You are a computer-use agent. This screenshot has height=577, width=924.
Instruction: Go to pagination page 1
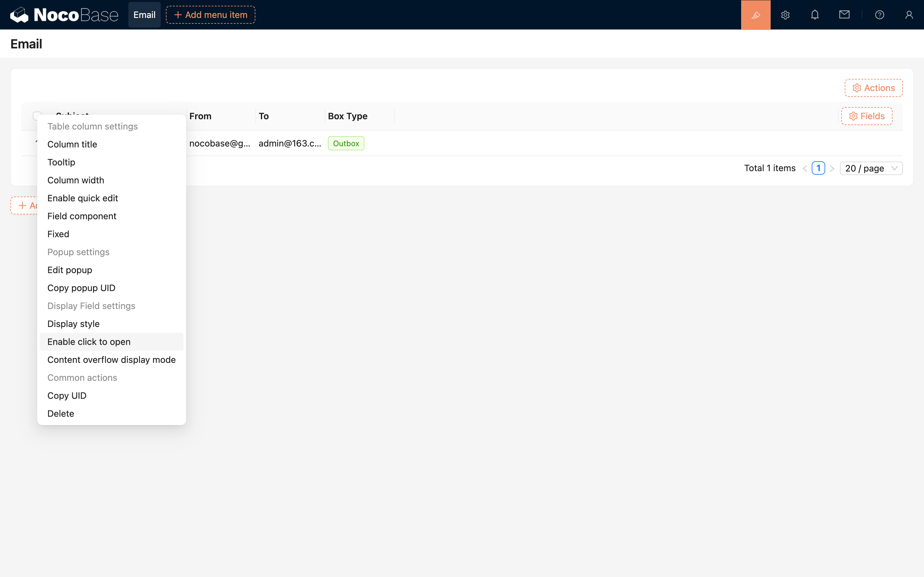coord(818,168)
